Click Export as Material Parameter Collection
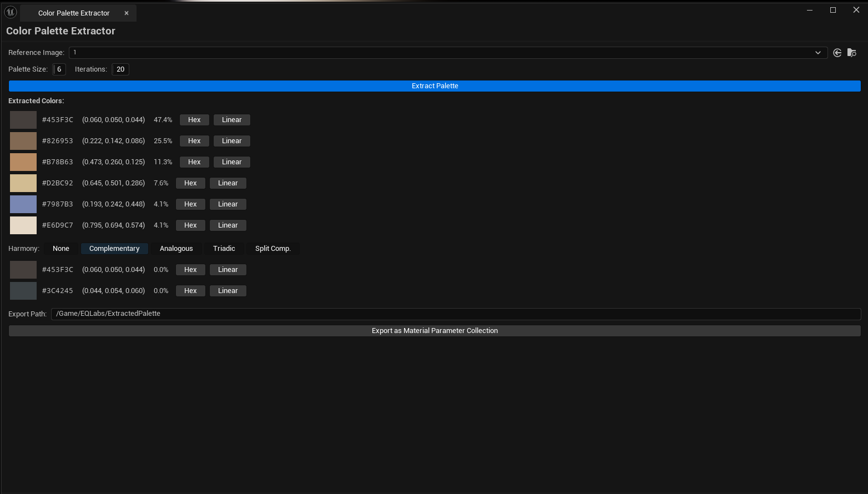Viewport: 868px width, 494px height. coord(435,331)
